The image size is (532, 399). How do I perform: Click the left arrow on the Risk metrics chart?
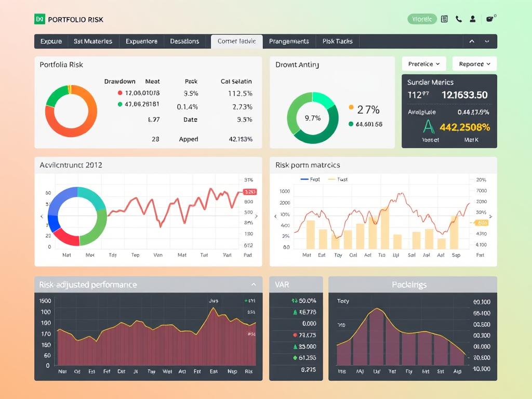[x=276, y=216]
